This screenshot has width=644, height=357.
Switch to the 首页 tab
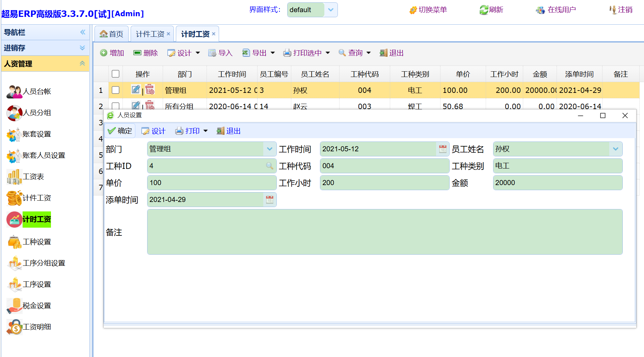(x=112, y=34)
